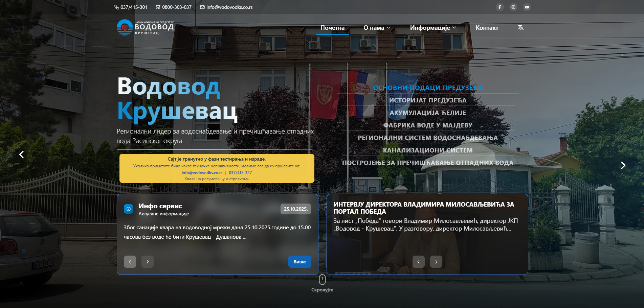Go to previous hero slide arrow
This screenshot has width=644, height=308.
[22, 155]
